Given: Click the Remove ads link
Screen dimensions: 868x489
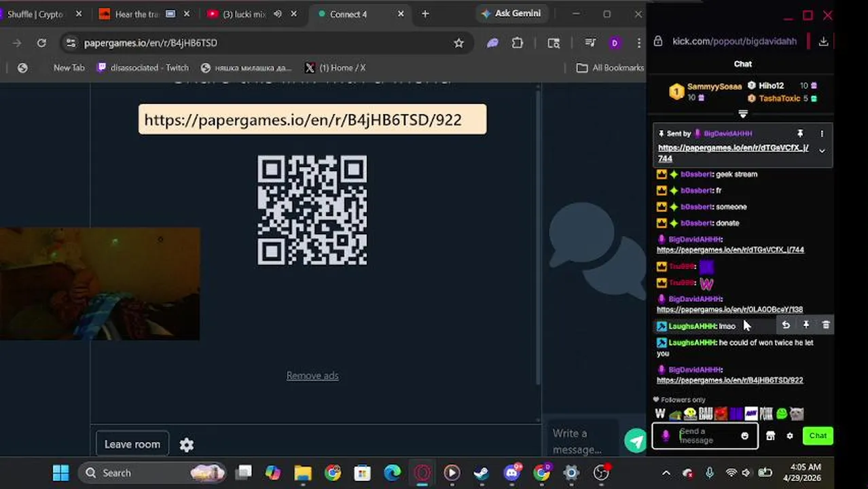Looking at the screenshot, I should point(312,376).
